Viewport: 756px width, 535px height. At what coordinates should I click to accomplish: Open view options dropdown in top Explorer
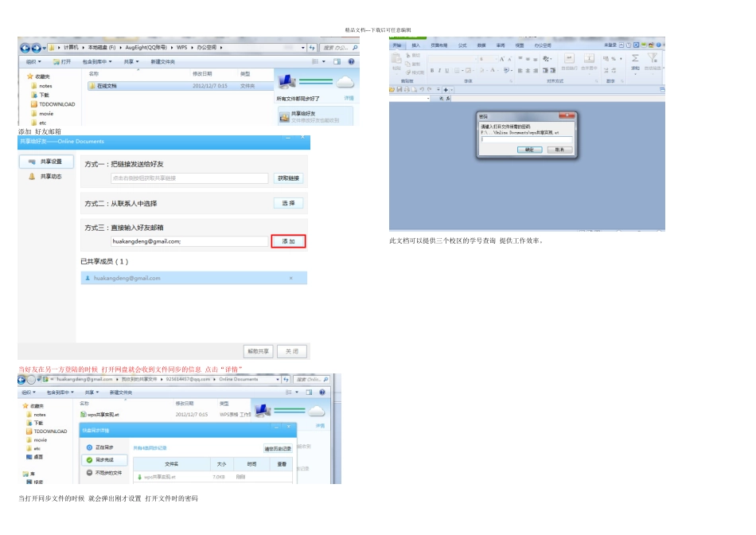pos(324,61)
